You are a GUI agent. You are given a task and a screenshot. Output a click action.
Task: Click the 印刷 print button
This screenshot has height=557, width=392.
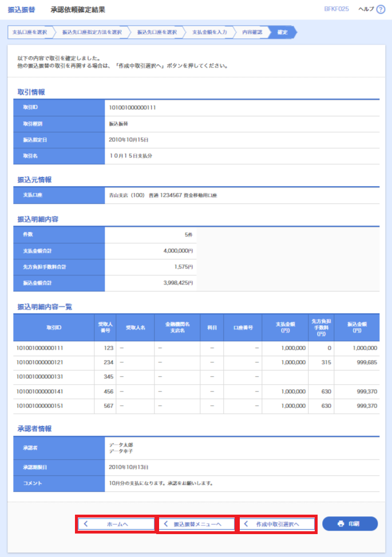click(350, 524)
